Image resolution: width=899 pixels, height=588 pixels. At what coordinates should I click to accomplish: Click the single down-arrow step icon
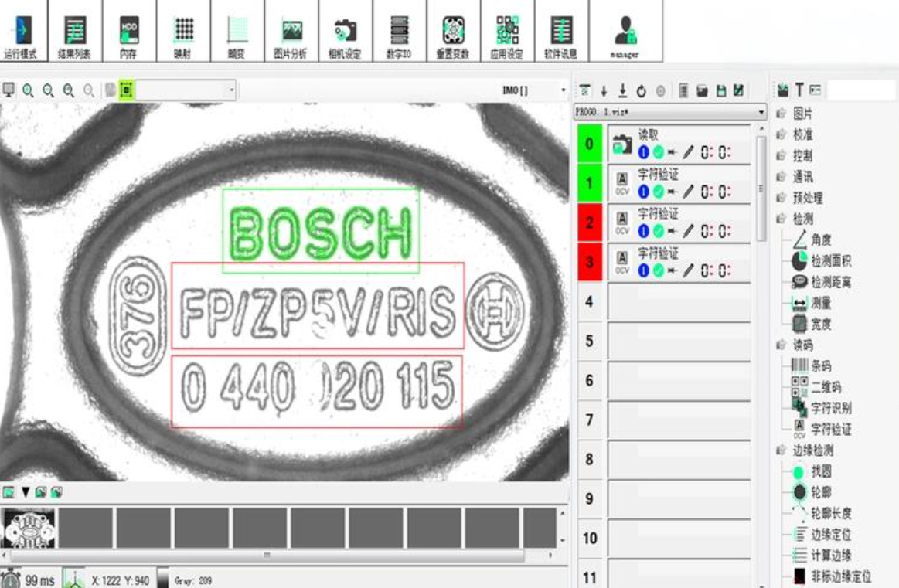(x=604, y=90)
